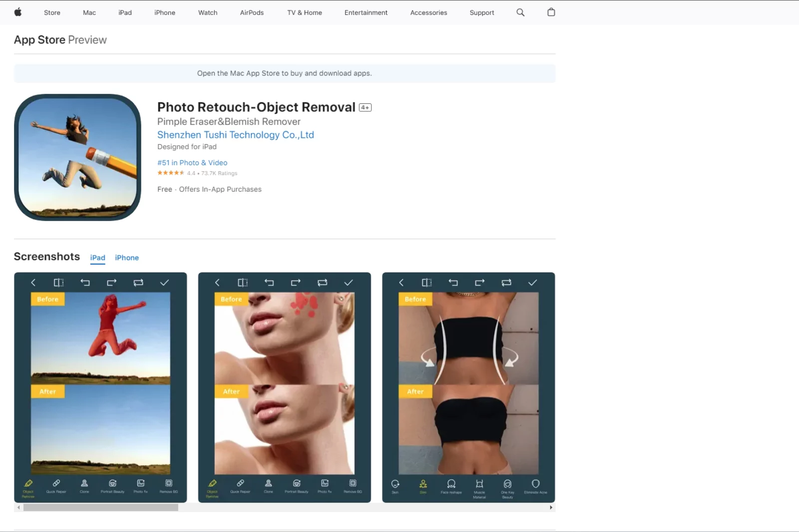Open the face blemish removal screenshot
The image size is (799, 532).
(285, 387)
